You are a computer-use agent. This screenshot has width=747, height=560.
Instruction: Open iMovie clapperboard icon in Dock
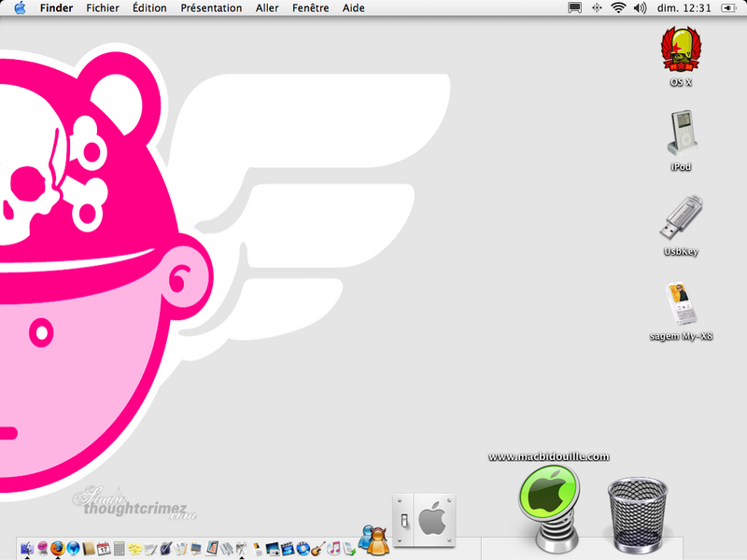[x=288, y=549]
